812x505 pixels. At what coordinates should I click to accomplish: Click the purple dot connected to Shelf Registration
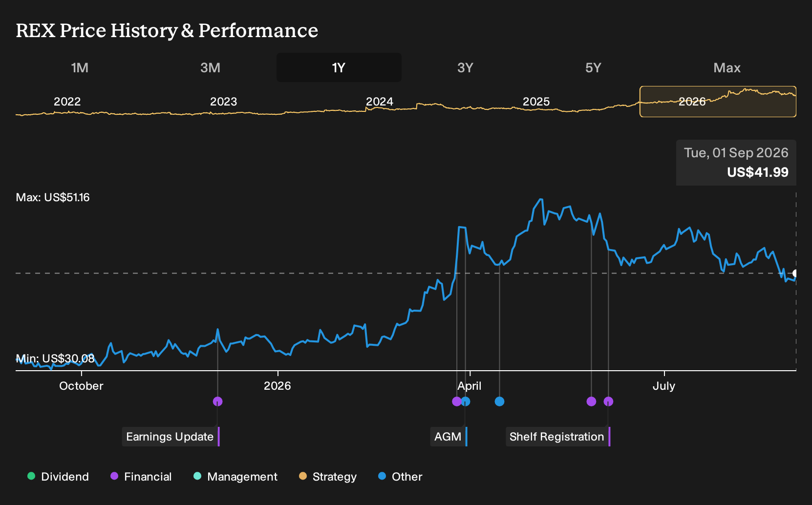[608, 401]
